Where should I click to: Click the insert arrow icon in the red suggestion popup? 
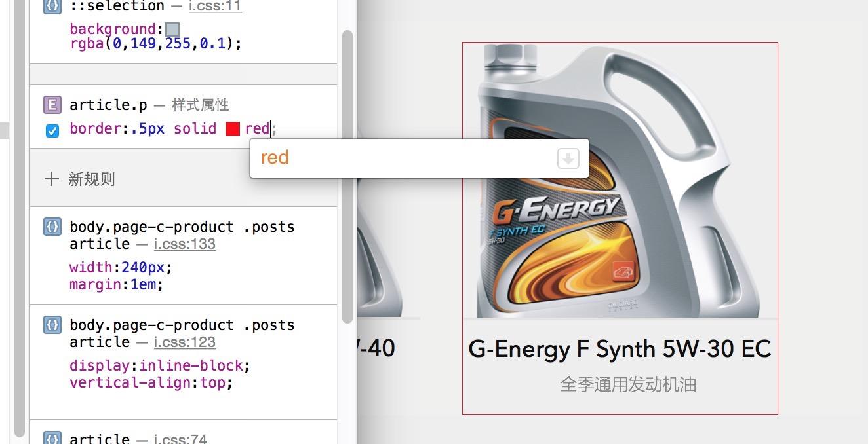tap(567, 157)
